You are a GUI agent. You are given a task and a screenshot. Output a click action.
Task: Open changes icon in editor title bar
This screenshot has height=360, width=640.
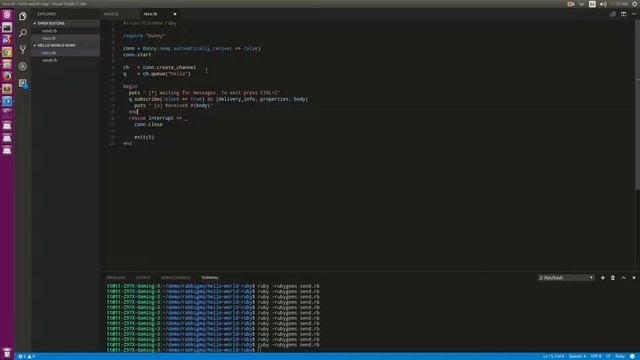(x=613, y=14)
